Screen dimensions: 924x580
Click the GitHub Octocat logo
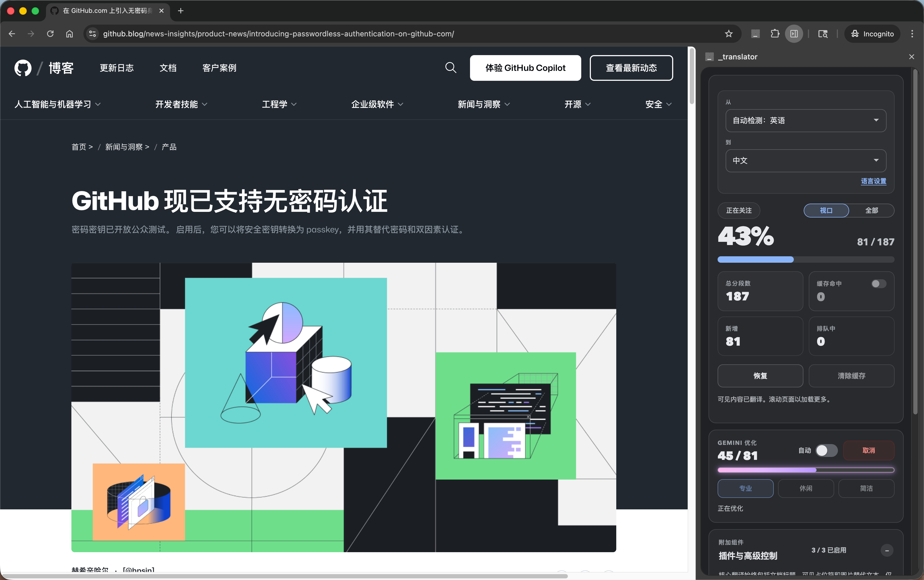(23, 68)
